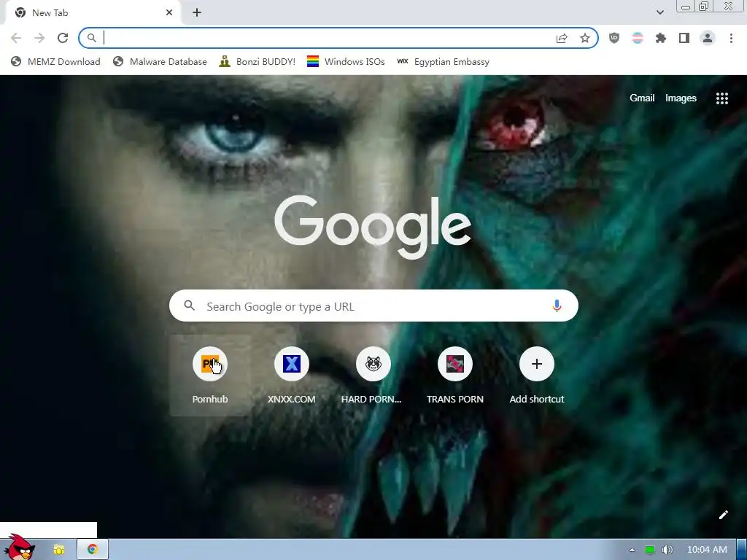Click the Chrome taskbar button
The width and height of the screenshot is (747, 560).
(x=93, y=550)
